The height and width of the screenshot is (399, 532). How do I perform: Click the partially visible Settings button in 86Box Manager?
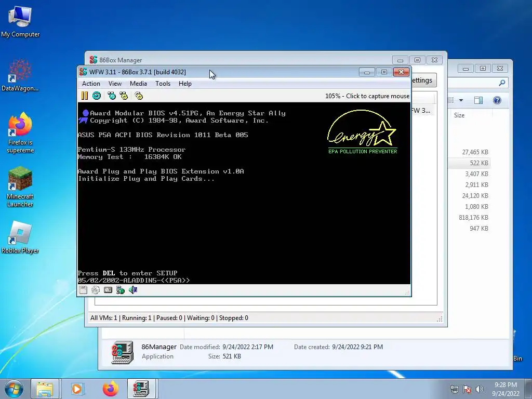pos(423,81)
